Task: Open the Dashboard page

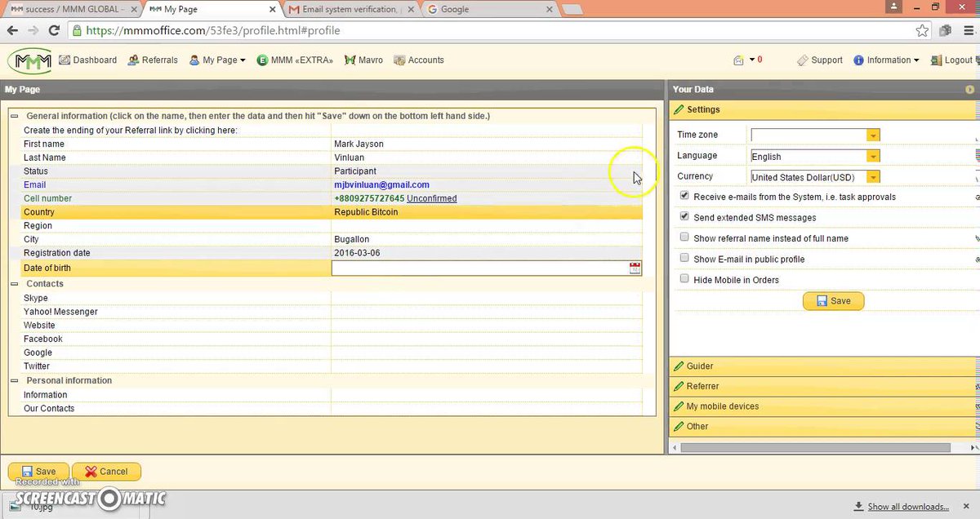Action: (87, 60)
